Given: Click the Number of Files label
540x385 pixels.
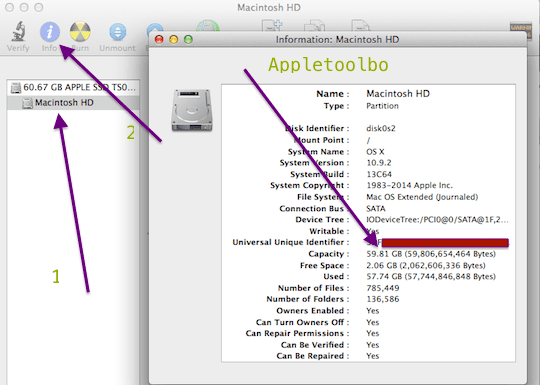Looking at the screenshot, I should 313,288.
